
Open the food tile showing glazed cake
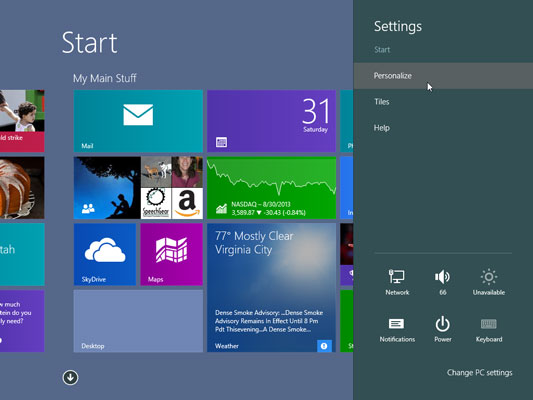pos(22,188)
